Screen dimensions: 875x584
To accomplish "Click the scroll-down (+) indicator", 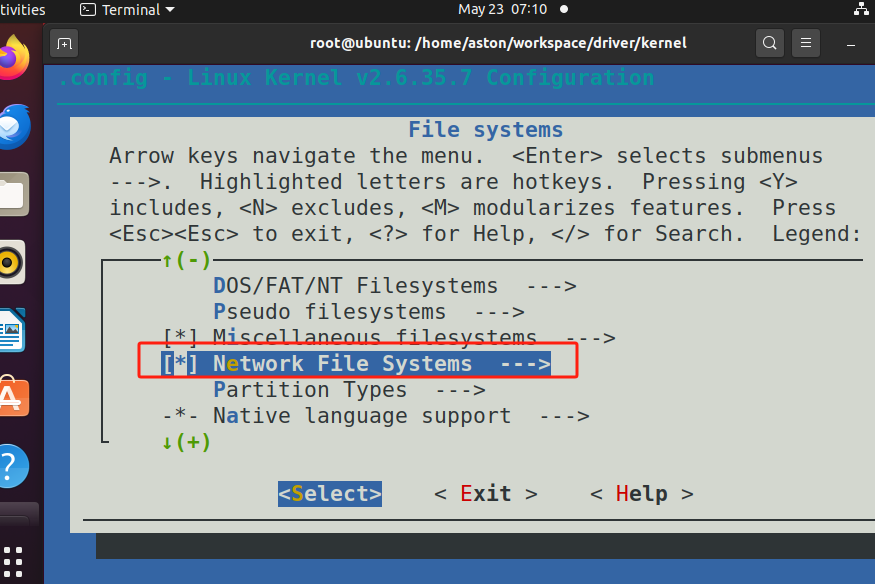I will click(x=186, y=442).
